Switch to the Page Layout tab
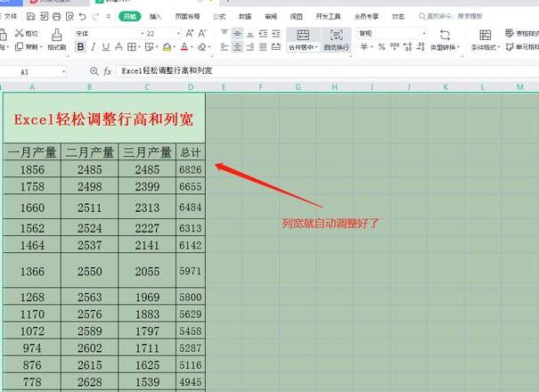 (187, 16)
